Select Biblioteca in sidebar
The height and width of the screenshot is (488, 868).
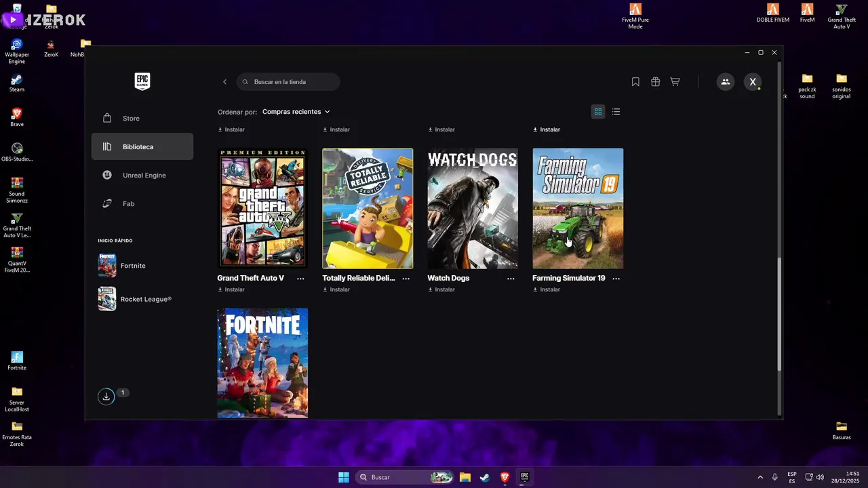tap(142, 146)
